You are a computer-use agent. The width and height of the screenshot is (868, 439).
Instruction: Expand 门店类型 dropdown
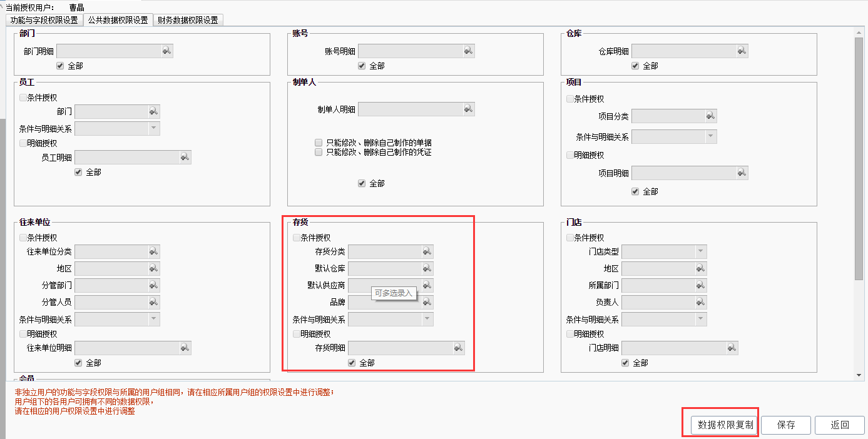coord(701,251)
